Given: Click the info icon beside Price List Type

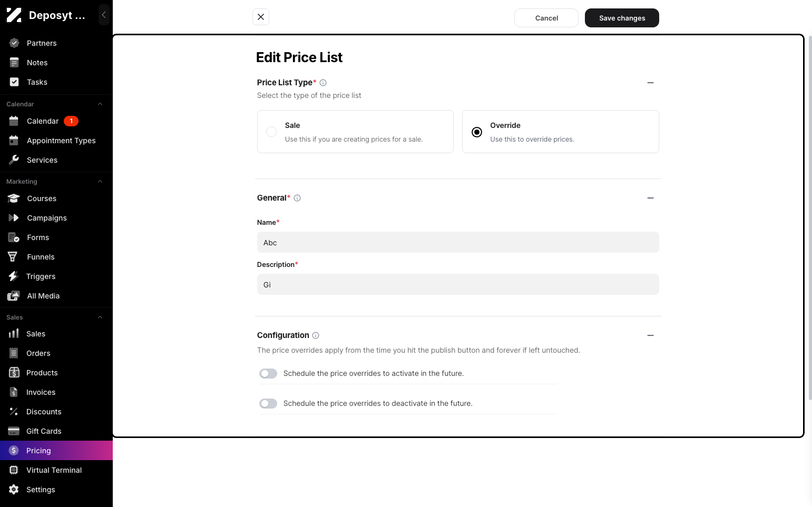Looking at the screenshot, I should 323,83.
